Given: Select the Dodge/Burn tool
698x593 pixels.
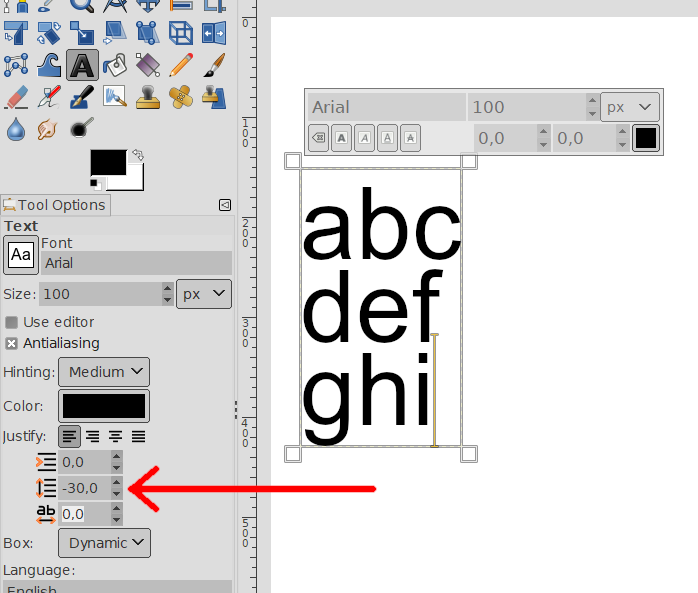Looking at the screenshot, I should pos(82,129).
